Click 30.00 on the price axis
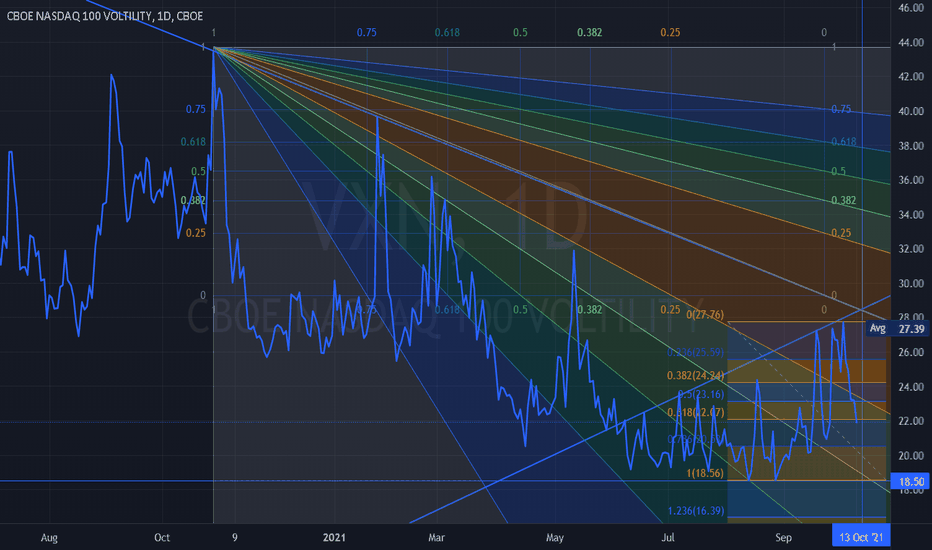This screenshot has height=550, width=932. point(911,284)
